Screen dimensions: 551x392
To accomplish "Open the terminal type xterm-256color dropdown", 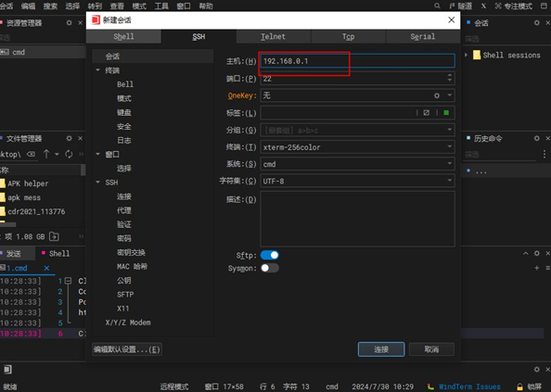I will (357, 147).
